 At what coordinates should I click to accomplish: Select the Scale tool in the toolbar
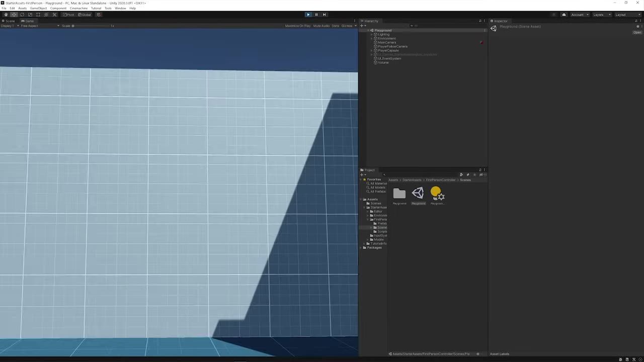click(30, 15)
